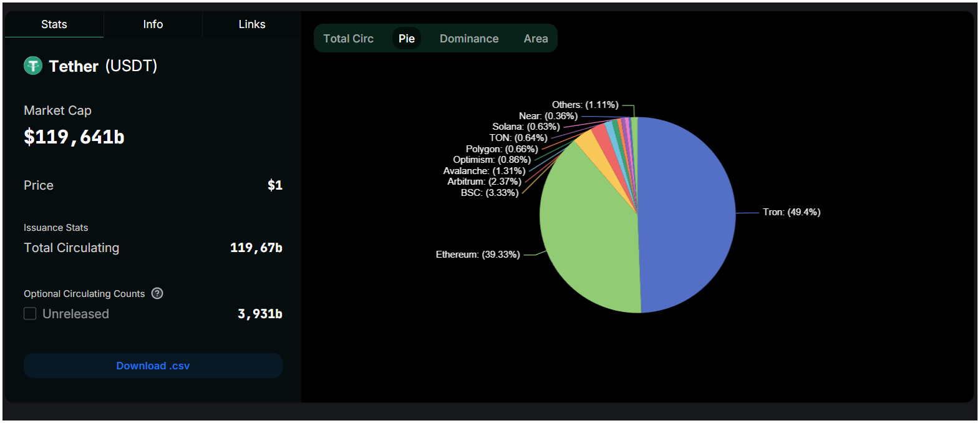The height and width of the screenshot is (423, 980).
Task: Switch to the Links tab
Action: (x=252, y=24)
